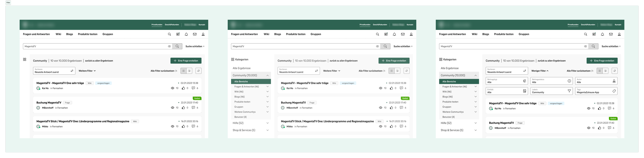This screenshot has width=644, height=158.
Task: Select 'Benutzer (4)' in second screen sidebar
Action: (240, 117)
